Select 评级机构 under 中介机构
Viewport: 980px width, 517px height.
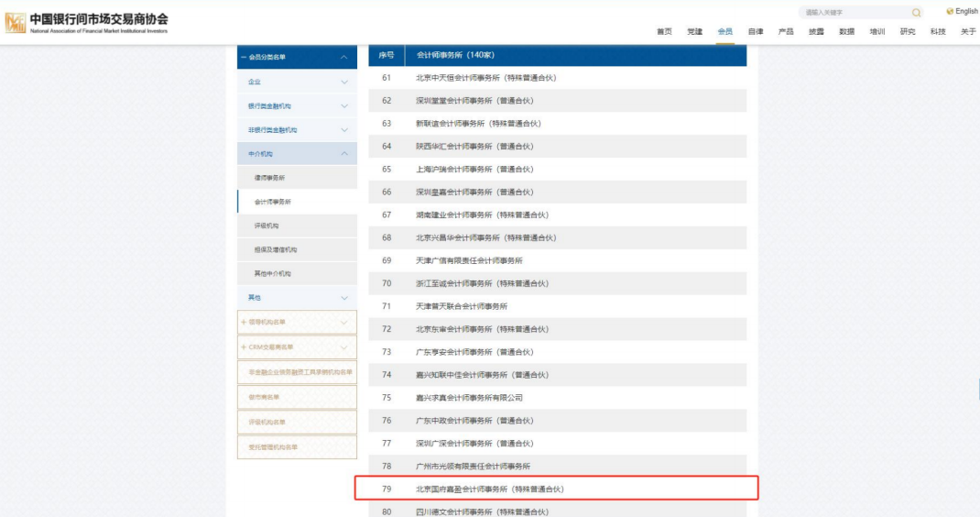[298, 225]
